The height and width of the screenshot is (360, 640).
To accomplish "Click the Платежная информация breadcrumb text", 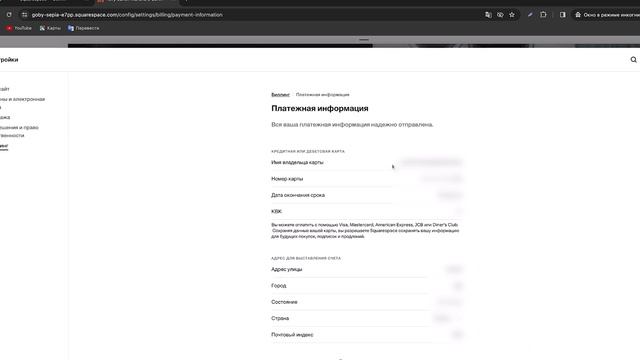I will click(x=322, y=95).
